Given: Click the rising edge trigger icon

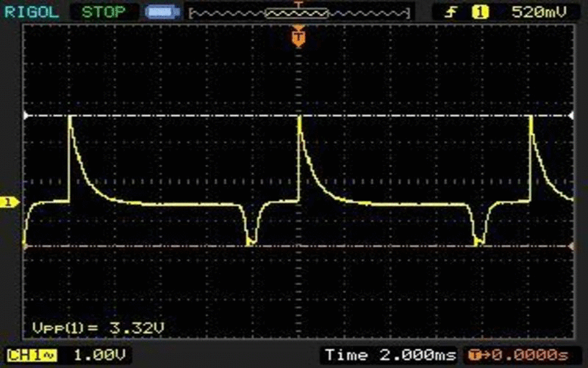Looking at the screenshot, I should coord(451,13).
